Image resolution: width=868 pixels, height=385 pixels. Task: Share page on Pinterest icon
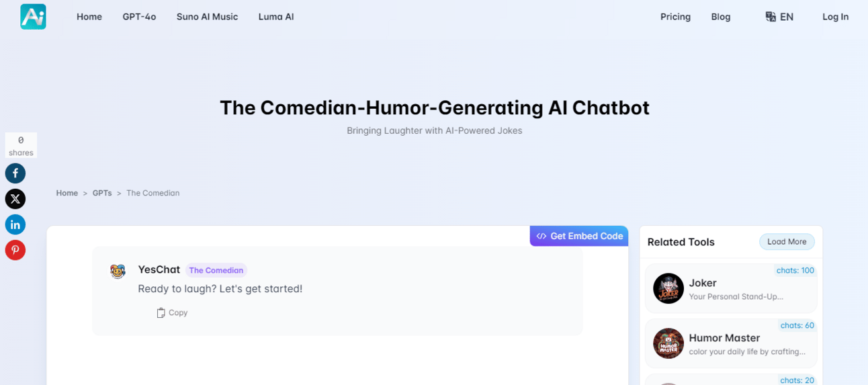pyautogui.click(x=15, y=250)
